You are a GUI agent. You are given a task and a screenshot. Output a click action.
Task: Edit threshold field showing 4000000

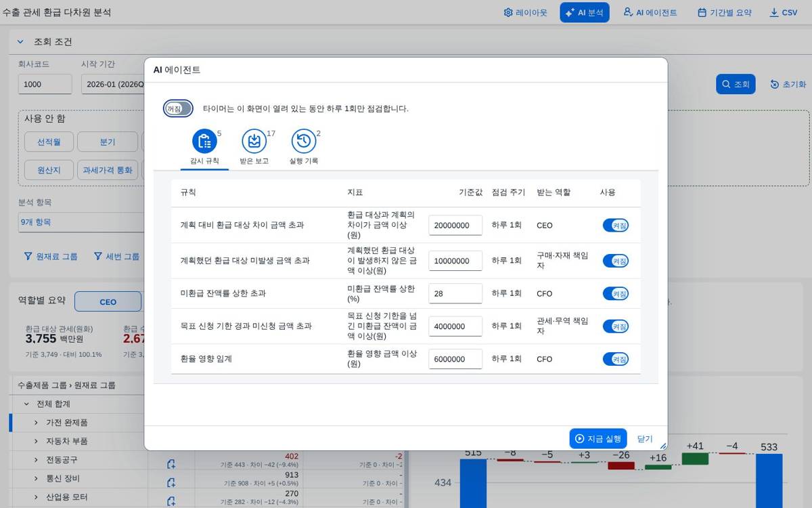[x=455, y=326]
